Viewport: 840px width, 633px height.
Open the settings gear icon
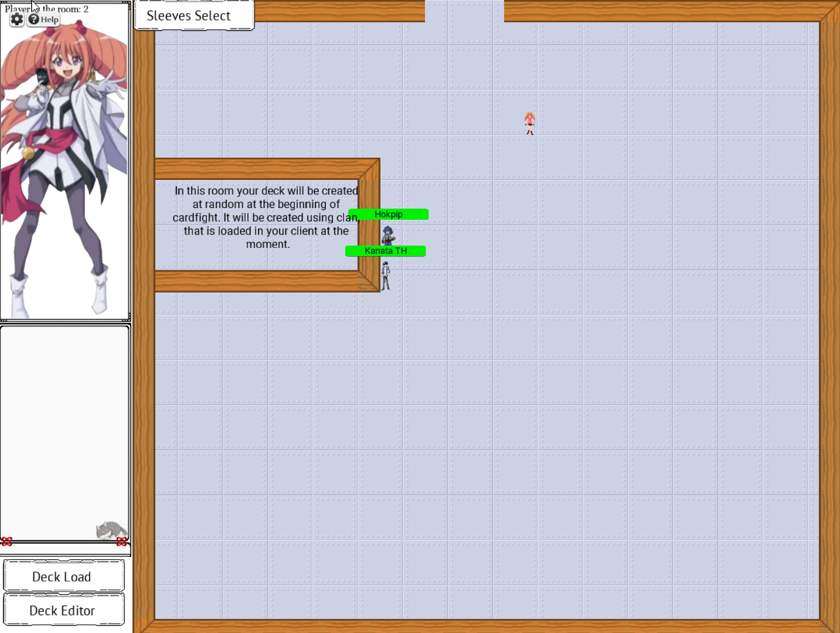[17, 19]
